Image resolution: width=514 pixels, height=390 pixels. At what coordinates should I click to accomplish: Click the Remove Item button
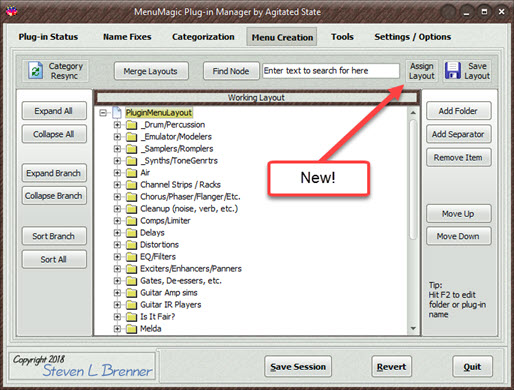coord(458,157)
